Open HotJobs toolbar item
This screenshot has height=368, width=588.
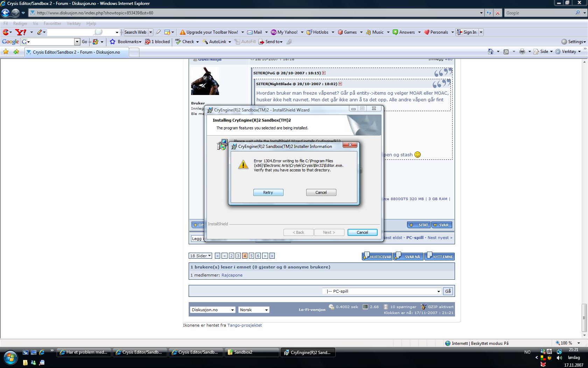(x=318, y=32)
